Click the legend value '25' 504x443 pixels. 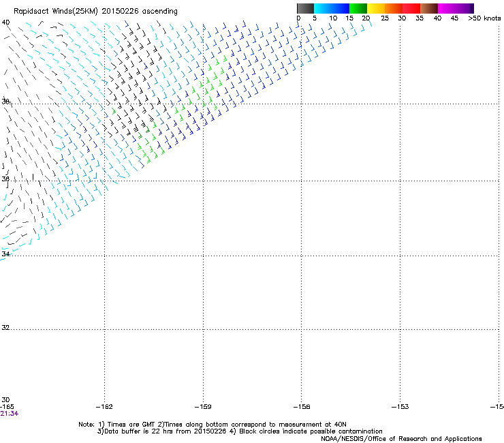[385, 18]
